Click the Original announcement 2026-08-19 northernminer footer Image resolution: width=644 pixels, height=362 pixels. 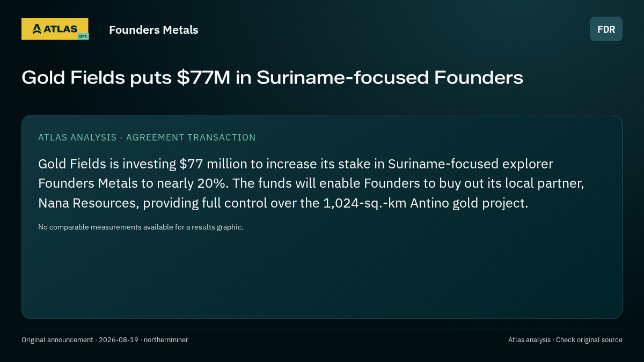tap(105, 339)
